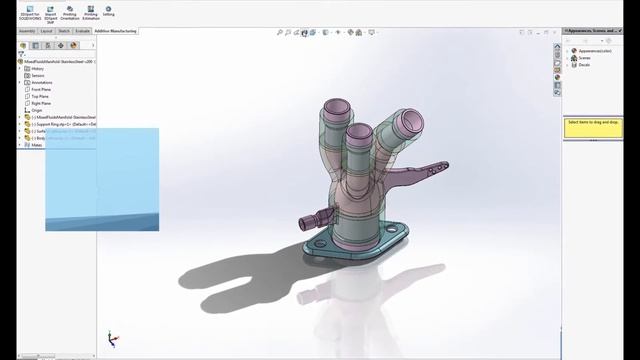This screenshot has width=640, height=360.
Task: Click the Section View icon
Action: point(304,33)
